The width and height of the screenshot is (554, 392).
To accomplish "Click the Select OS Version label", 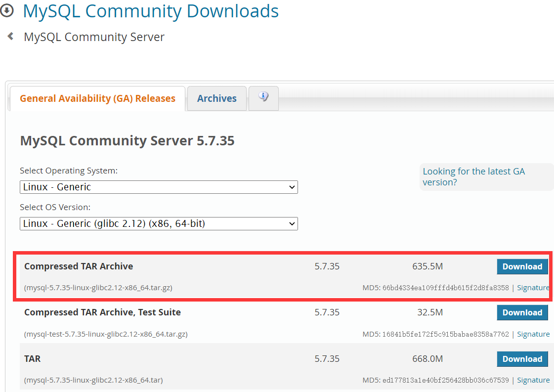I will pos(55,207).
